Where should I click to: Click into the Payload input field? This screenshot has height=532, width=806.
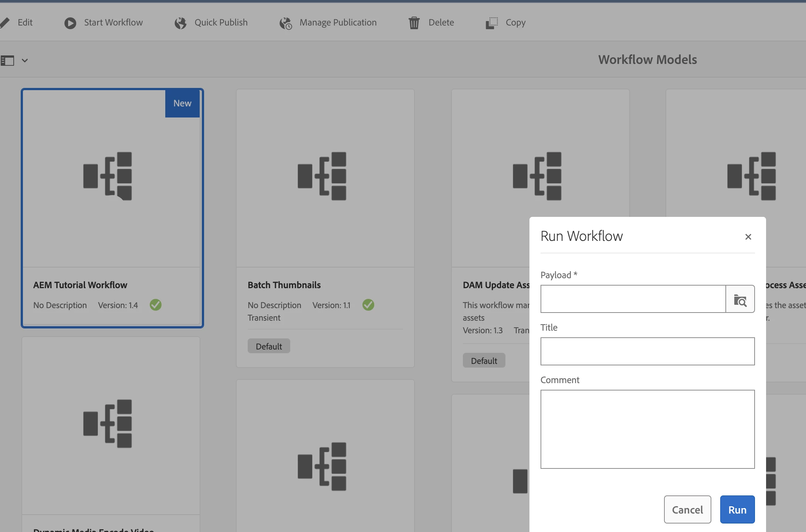(x=633, y=299)
